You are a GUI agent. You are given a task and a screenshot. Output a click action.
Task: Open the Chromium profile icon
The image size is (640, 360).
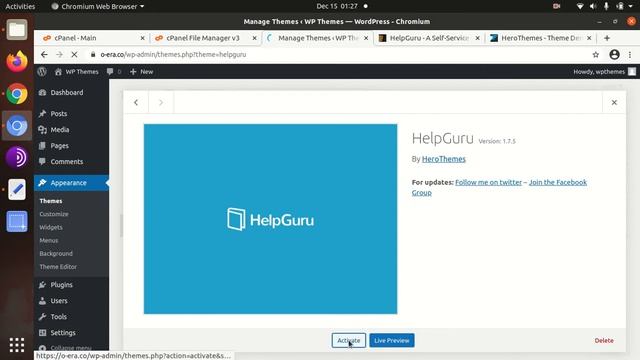[x=614, y=55]
